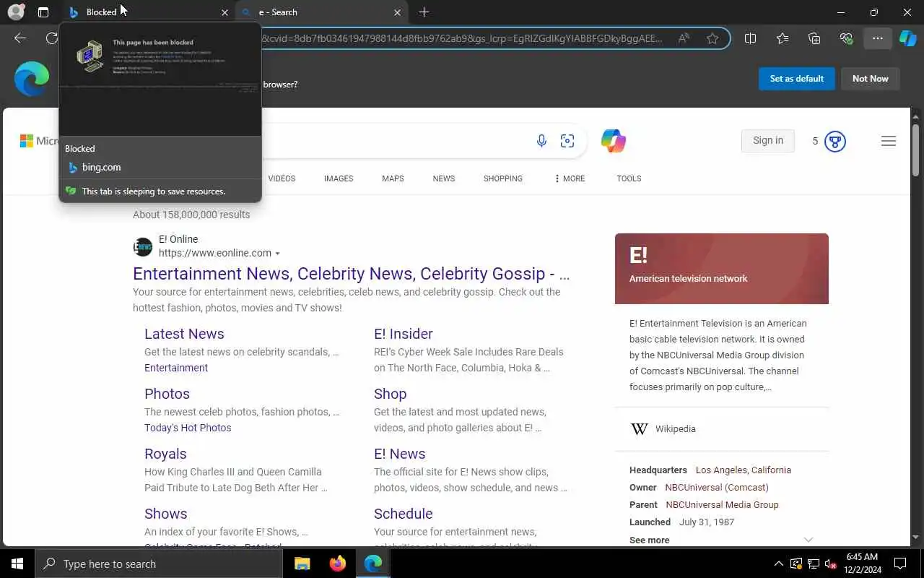Open the Favorites list icon

point(783,38)
